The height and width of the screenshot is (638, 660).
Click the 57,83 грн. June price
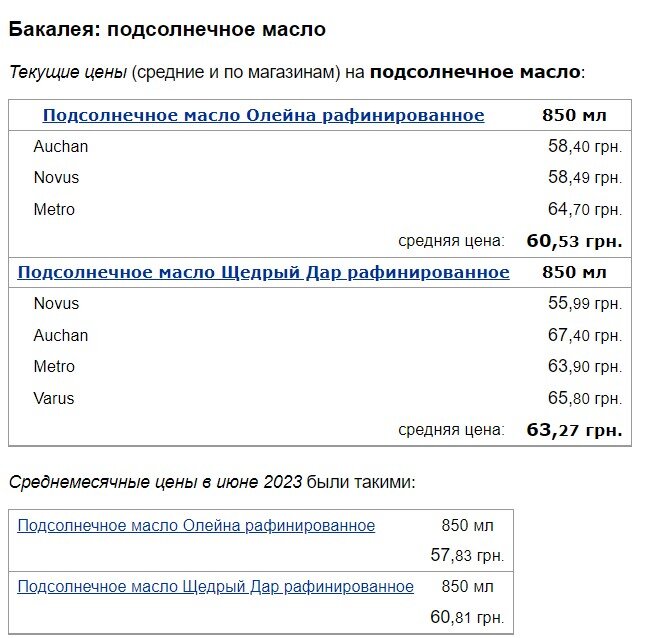click(x=467, y=555)
